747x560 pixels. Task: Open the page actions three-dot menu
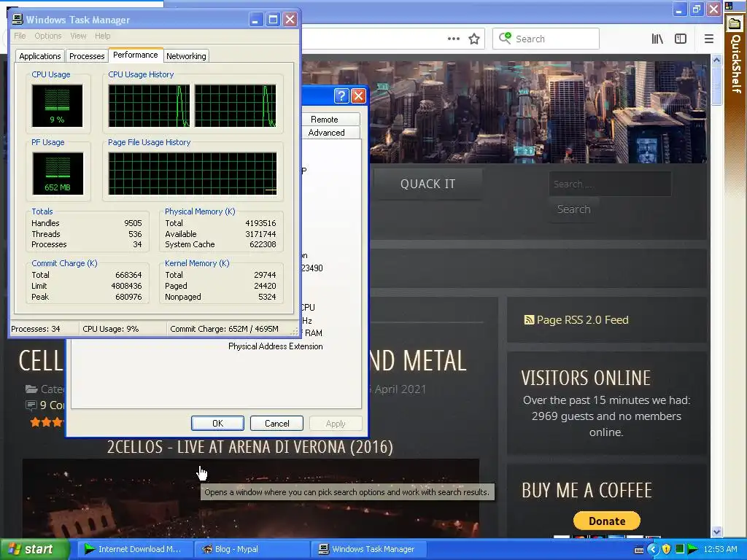click(x=454, y=39)
